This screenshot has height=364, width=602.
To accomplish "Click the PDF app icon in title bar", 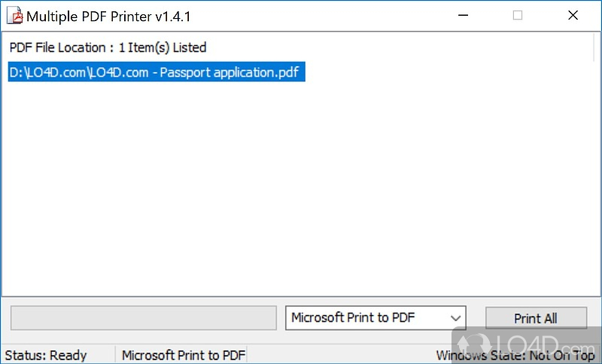I will pyautogui.click(x=14, y=15).
